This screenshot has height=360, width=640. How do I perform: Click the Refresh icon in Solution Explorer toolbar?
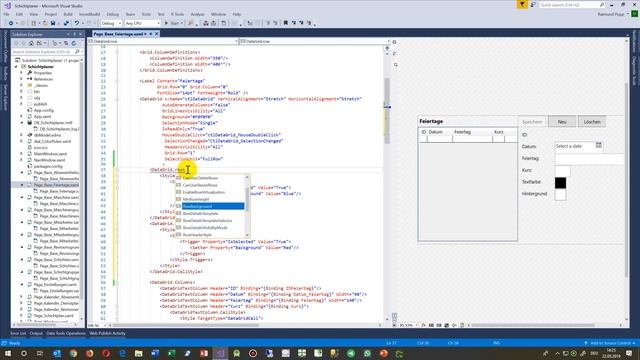pyautogui.click(x=74, y=43)
